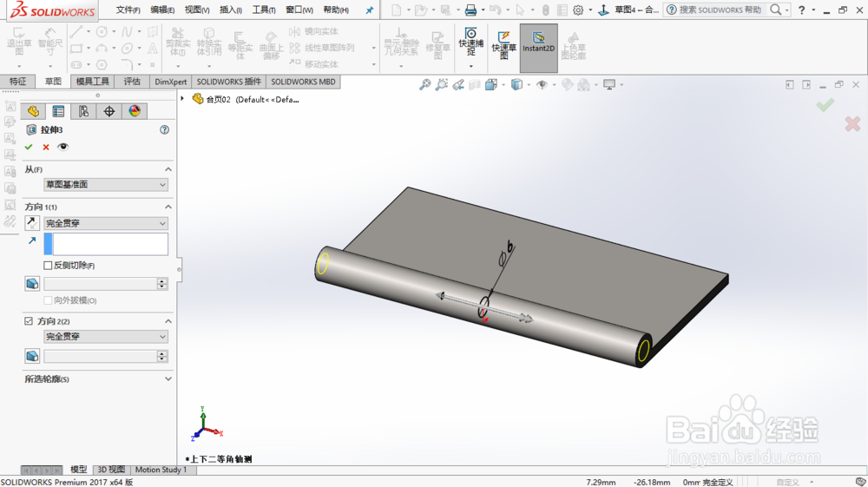
Task: Open the Motion Study 1 tab
Action: pos(161,470)
